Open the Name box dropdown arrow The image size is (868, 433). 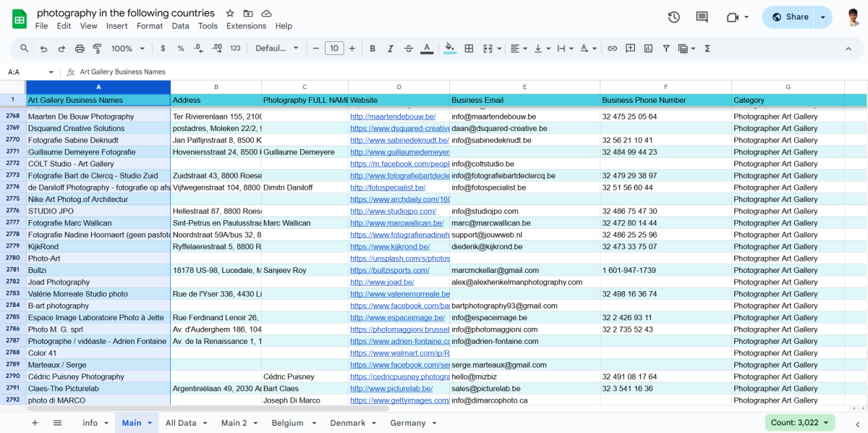(51, 72)
